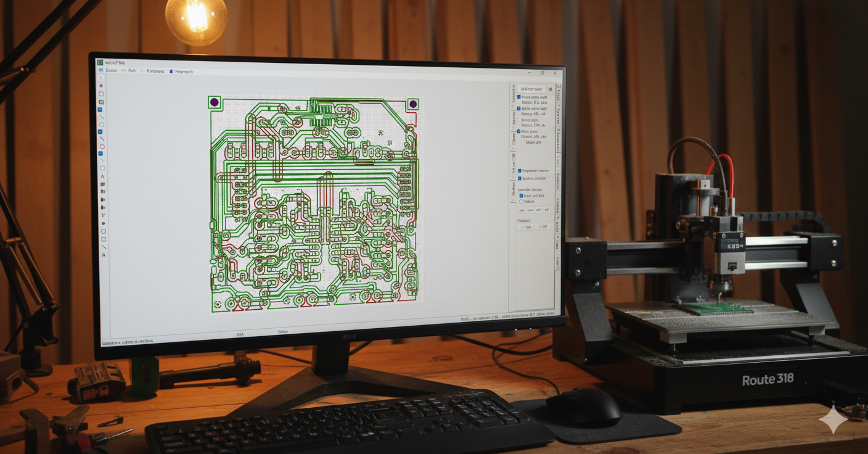Open the 'Penmocis' menu
Viewport: 868px width, 454px height.
tap(182, 72)
